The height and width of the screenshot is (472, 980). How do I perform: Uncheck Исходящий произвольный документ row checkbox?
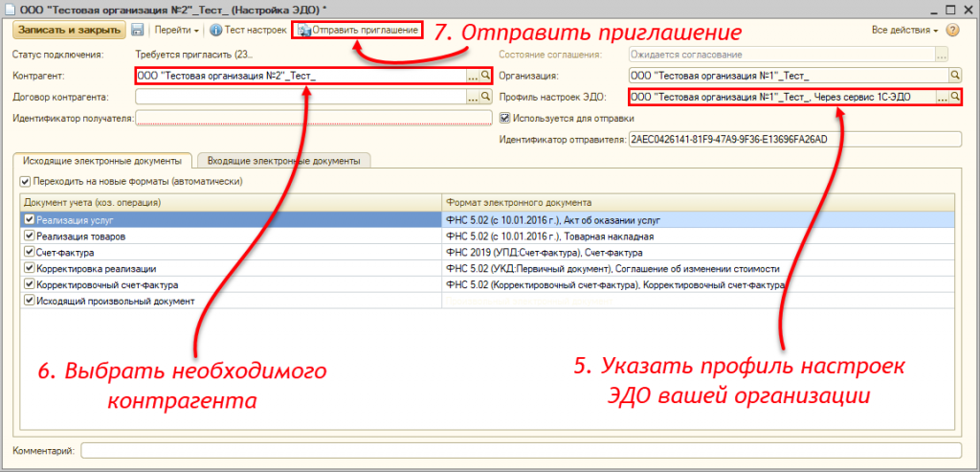(x=29, y=302)
